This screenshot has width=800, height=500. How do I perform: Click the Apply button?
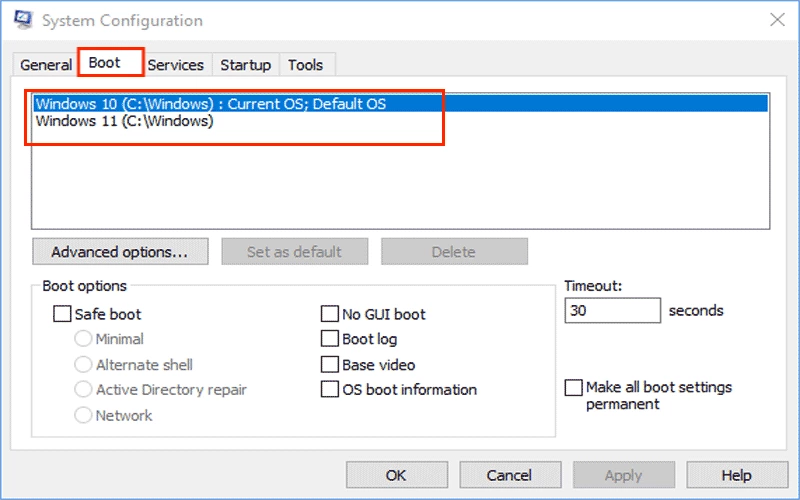pos(623,475)
